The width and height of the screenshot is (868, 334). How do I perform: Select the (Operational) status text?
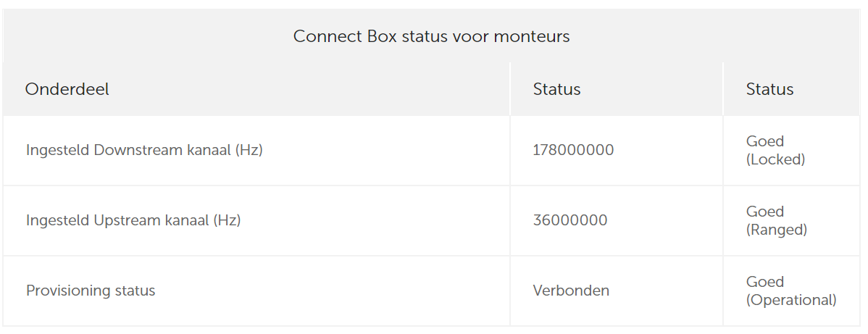tap(791, 300)
